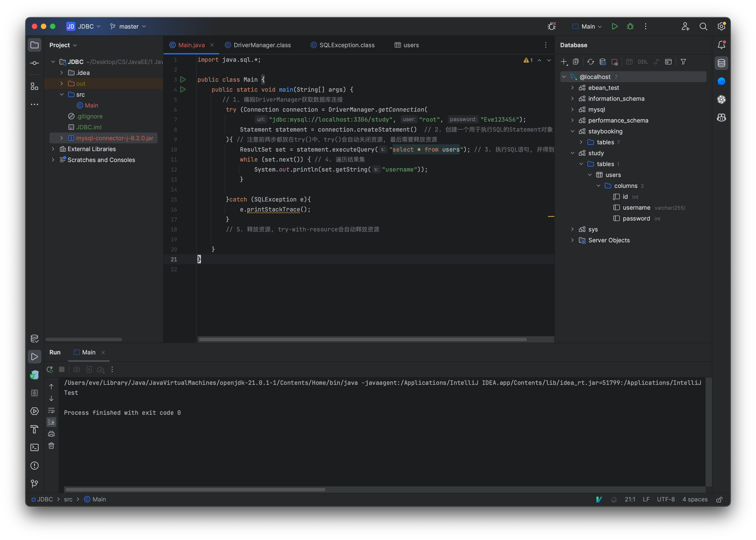Viewport: 756px width, 540px height.
Task: Open IDE settings gear icon
Action: (721, 26)
